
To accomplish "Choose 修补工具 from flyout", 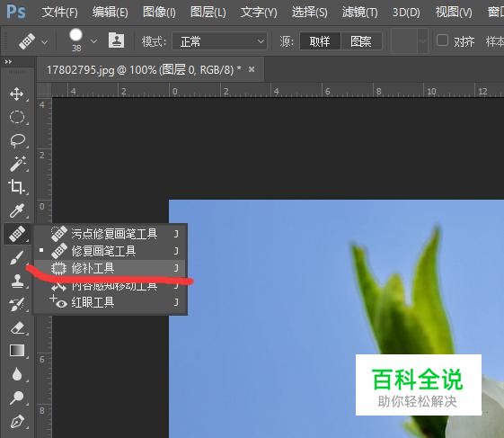I will (111, 268).
